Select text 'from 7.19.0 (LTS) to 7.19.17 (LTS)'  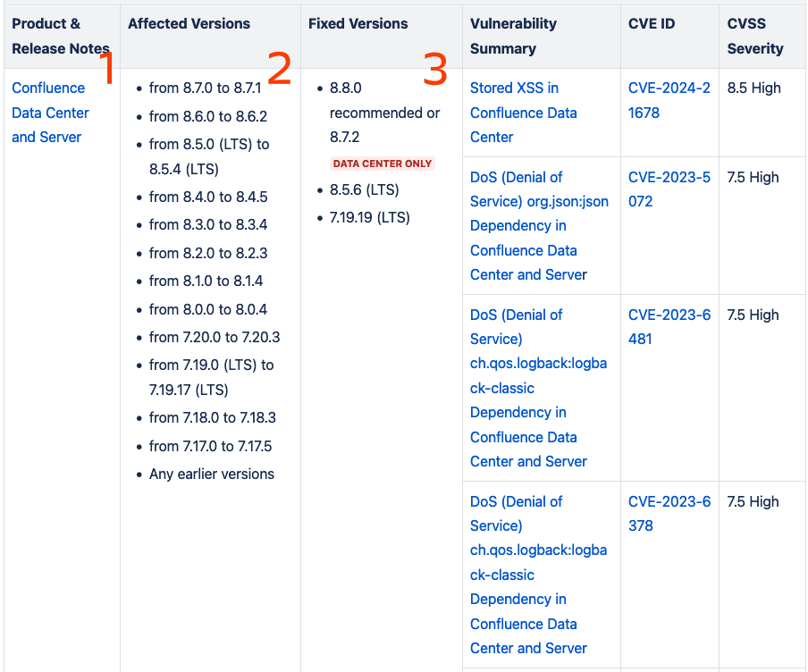pos(211,377)
